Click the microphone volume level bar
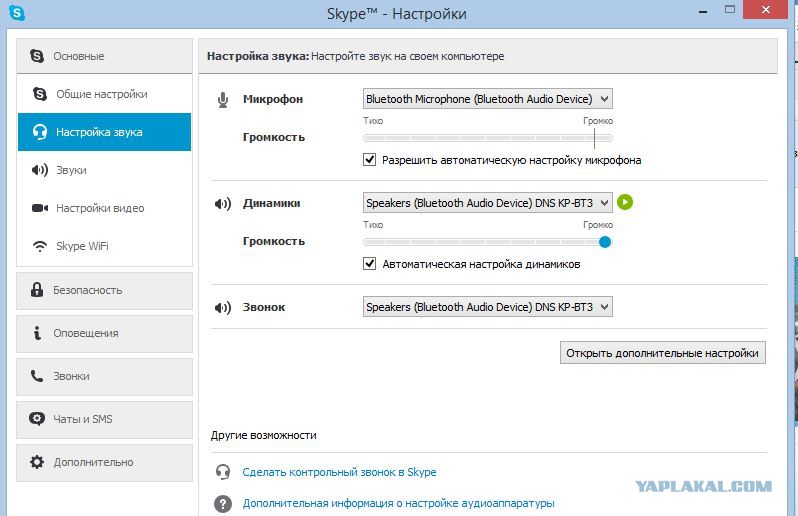Viewport: 798px width, 516px height. pyautogui.click(x=487, y=138)
